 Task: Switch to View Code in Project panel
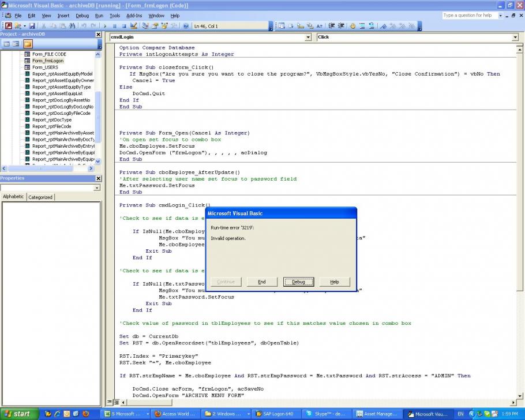click(x=7, y=44)
